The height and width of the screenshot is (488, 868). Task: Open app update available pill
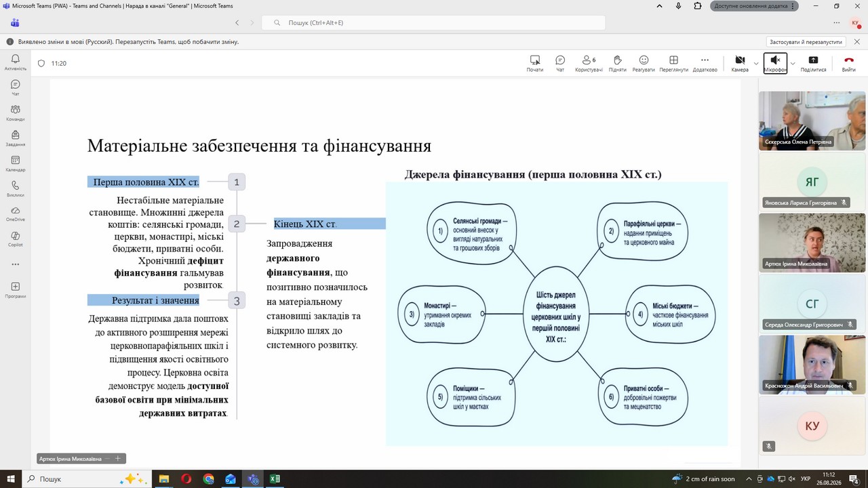(x=754, y=5)
